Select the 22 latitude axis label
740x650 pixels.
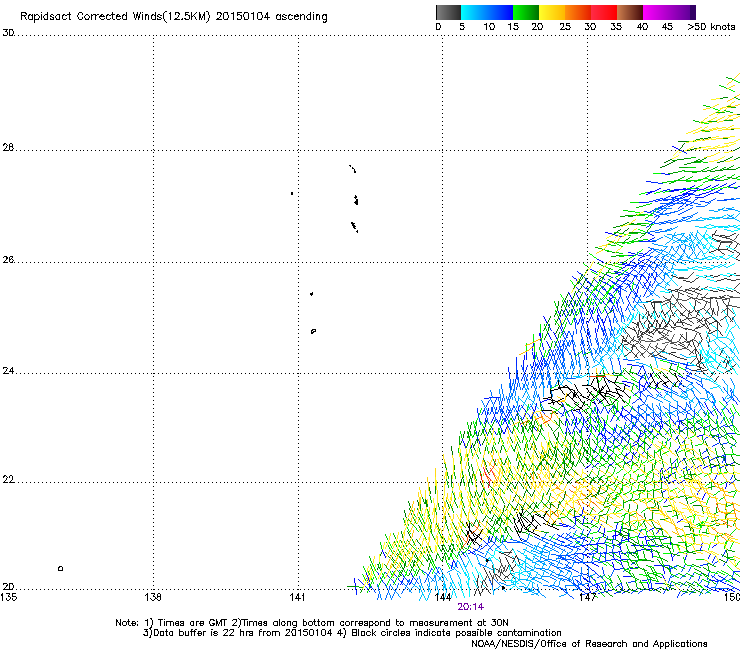point(8,480)
